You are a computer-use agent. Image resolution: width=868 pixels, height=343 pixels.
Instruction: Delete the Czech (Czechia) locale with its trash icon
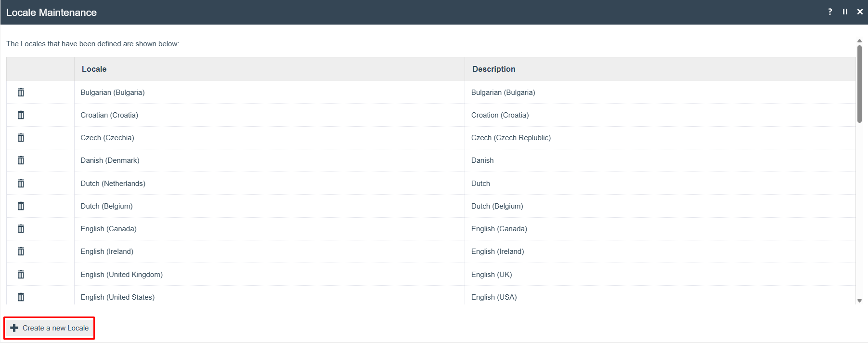point(21,137)
